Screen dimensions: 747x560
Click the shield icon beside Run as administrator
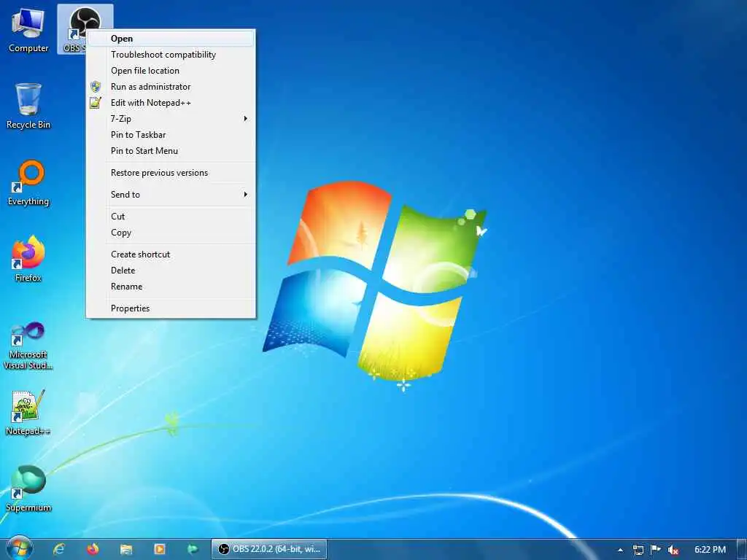pos(96,87)
